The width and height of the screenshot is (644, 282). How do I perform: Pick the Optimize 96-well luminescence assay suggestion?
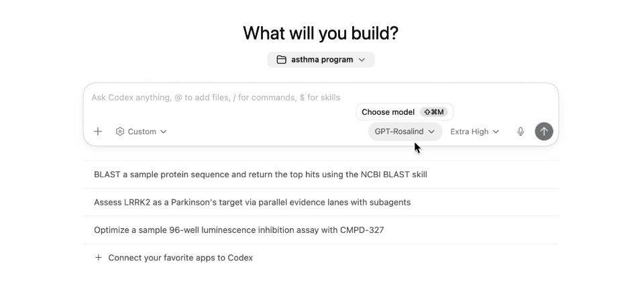239,230
